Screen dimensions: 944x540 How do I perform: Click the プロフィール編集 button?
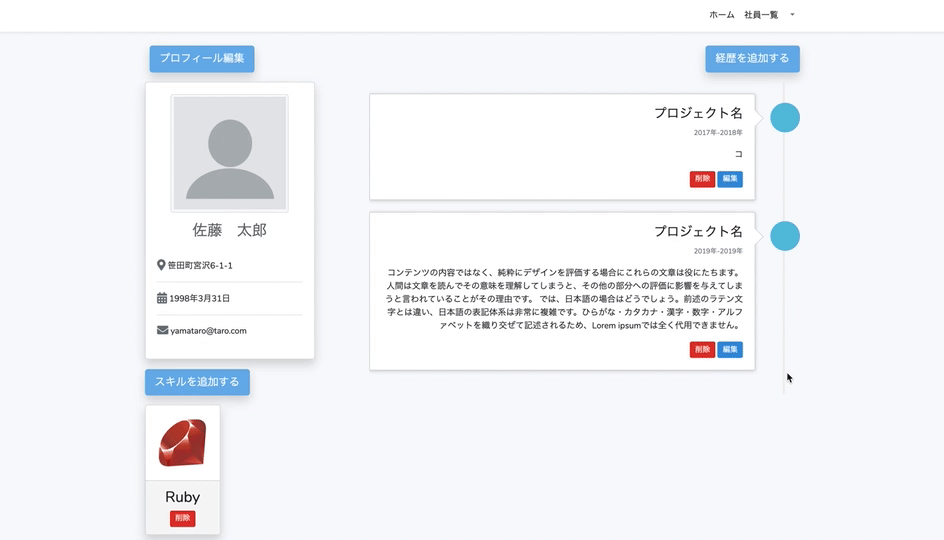[x=202, y=59]
